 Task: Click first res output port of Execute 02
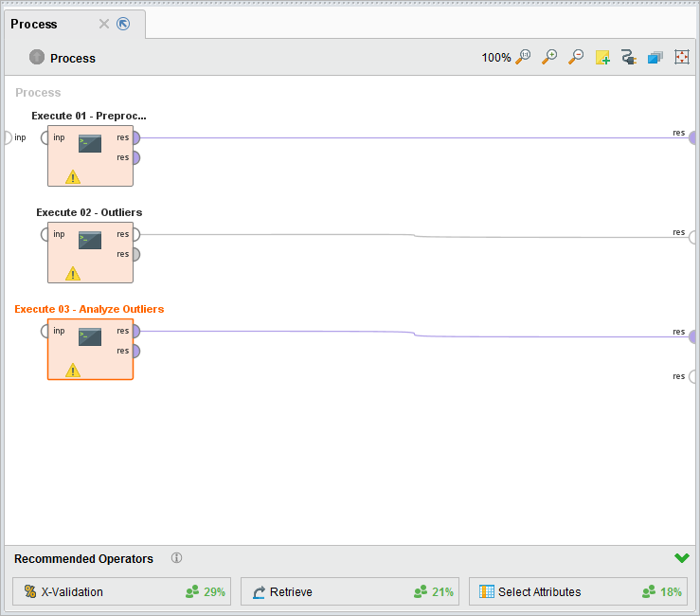coord(136,234)
